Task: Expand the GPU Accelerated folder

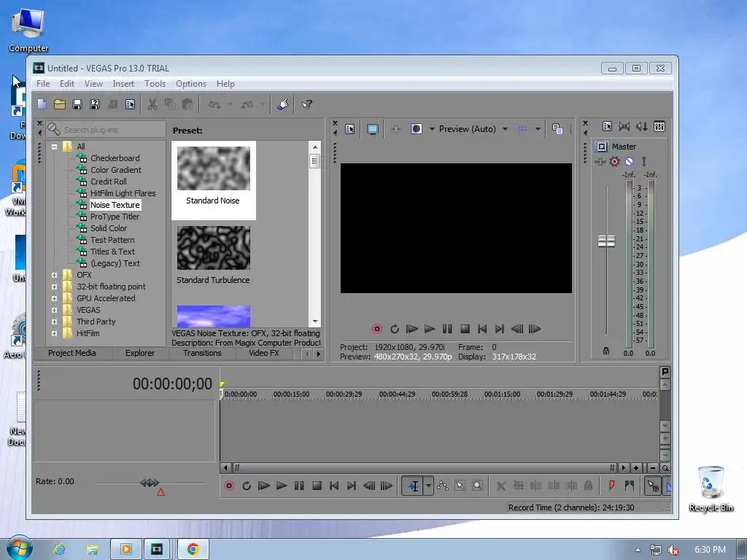Action: point(54,298)
